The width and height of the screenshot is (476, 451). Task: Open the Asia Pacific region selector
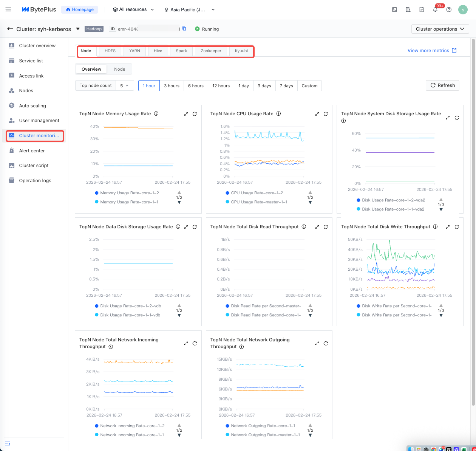coord(190,10)
